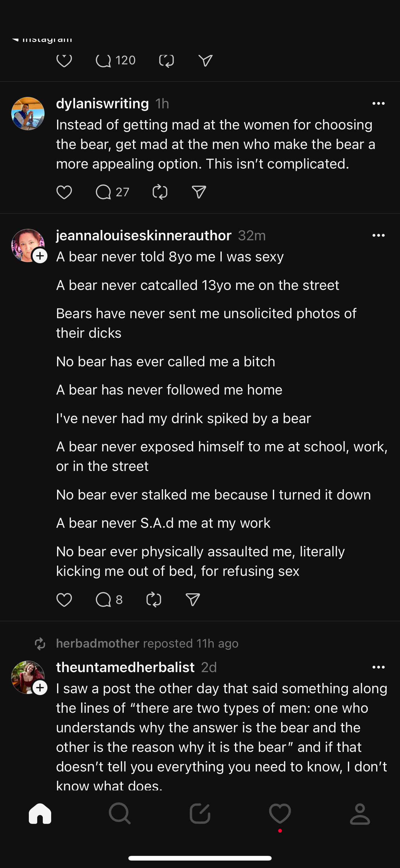View the 8 replies on jeannalouiseskinnerauthor's post
The height and width of the screenshot is (868, 400).
coord(109,600)
